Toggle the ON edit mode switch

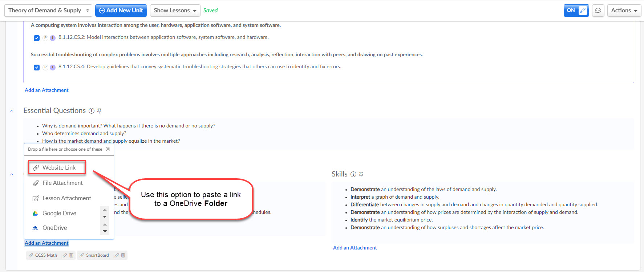[576, 11]
